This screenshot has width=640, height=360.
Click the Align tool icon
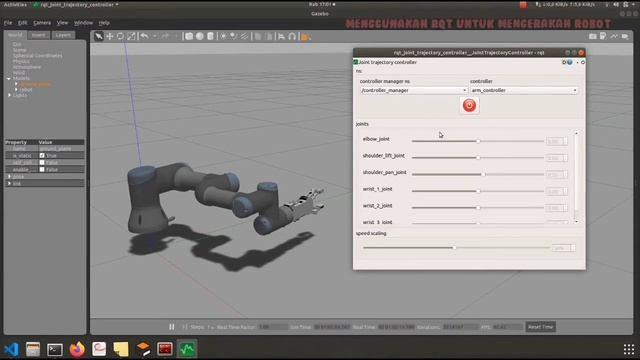coord(282,36)
